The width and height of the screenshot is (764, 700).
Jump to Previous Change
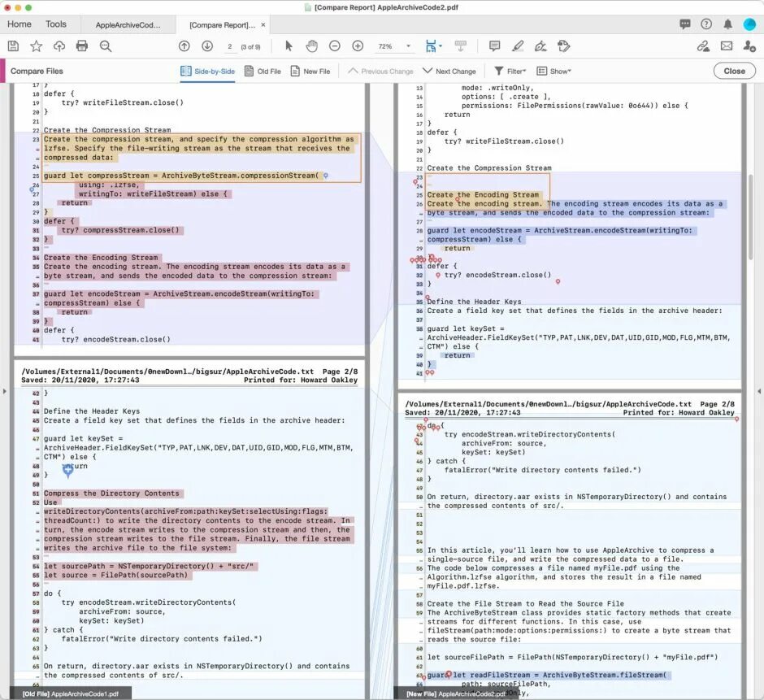[x=380, y=72]
